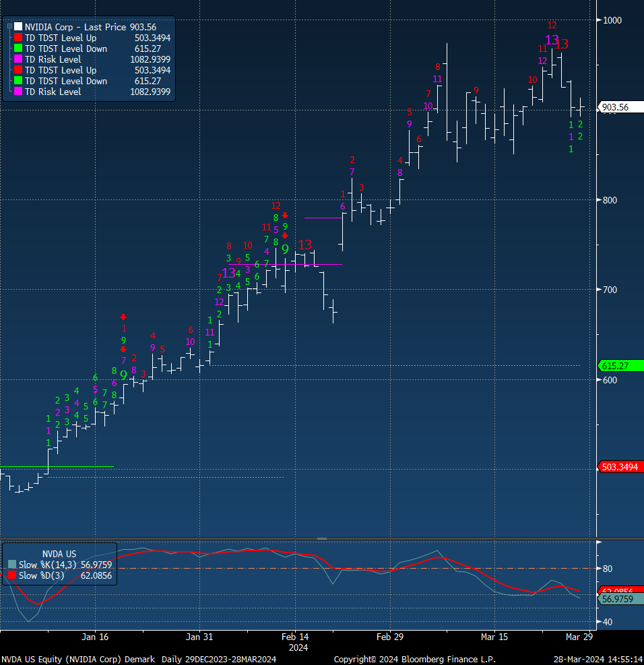
Task: Click the NVDA US stochastic legend title
Action: [61, 552]
